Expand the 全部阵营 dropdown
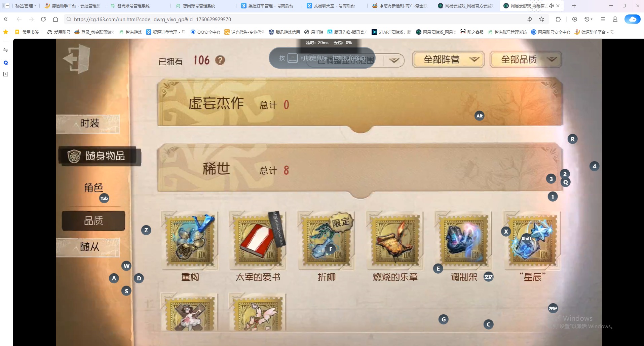The height and width of the screenshot is (346, 644). coord(448,60)
